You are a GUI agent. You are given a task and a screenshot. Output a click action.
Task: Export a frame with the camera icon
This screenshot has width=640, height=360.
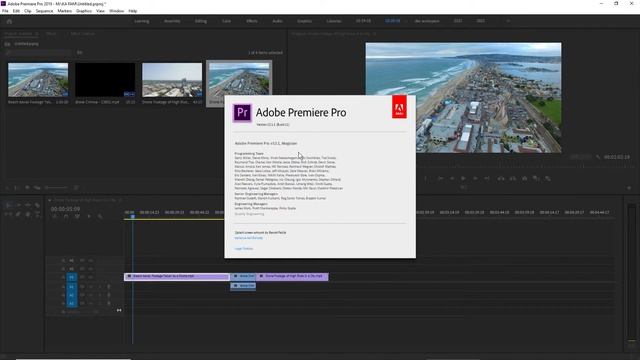coord(524,178)
